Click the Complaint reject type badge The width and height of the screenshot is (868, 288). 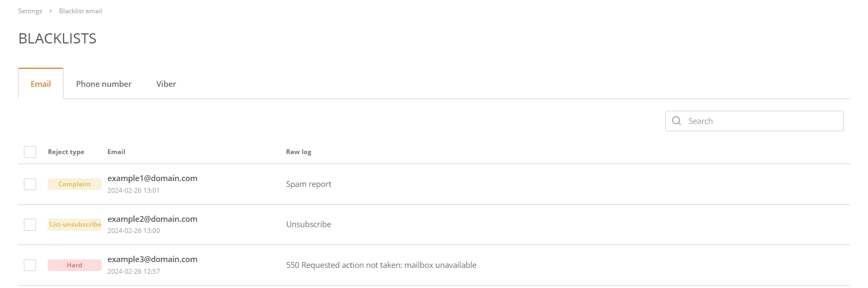click(75, 184)
